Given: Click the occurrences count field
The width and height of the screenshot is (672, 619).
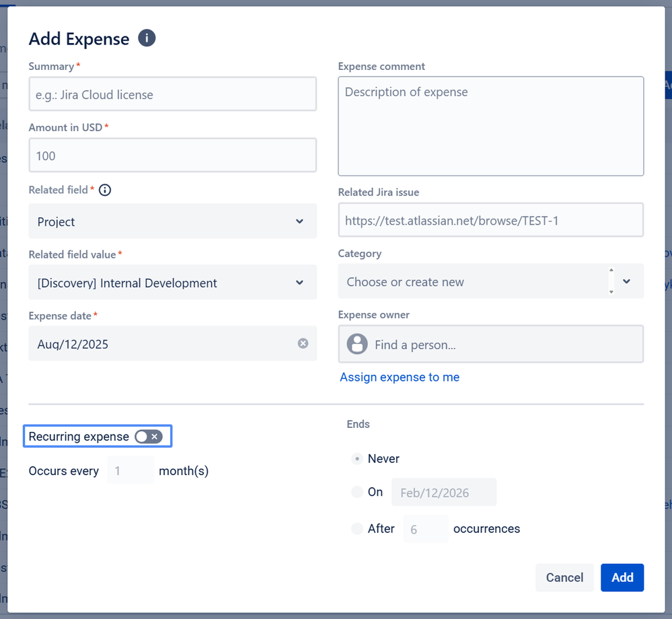Looking at the screenshot, I should [426, 529].
